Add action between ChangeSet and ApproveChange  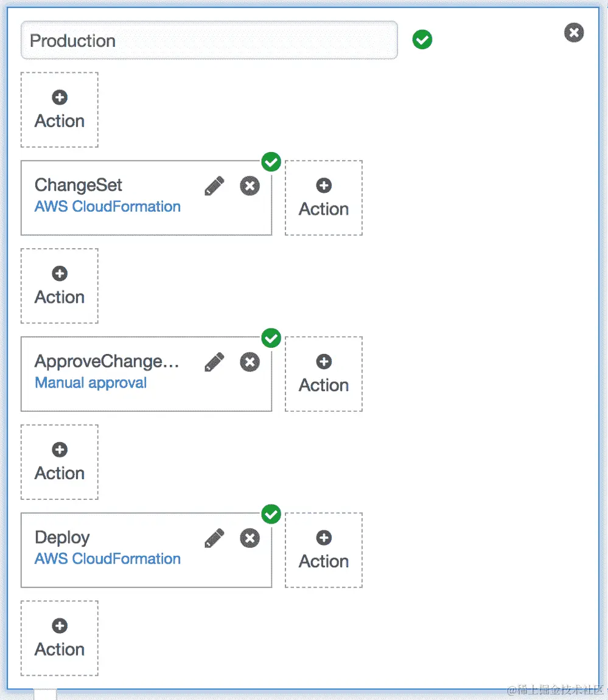(60, 286)
